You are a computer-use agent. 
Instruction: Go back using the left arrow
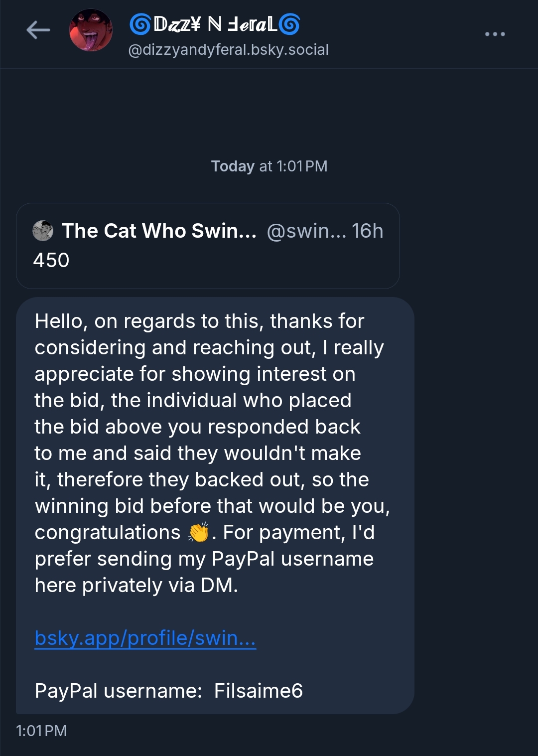point(38,30)
